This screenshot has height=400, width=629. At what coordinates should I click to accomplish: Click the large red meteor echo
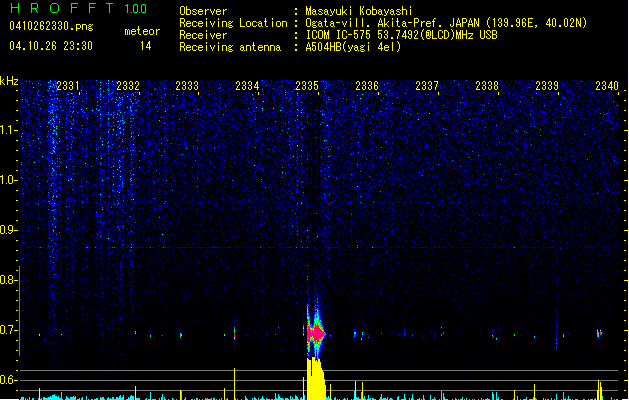tap(316, 333)
